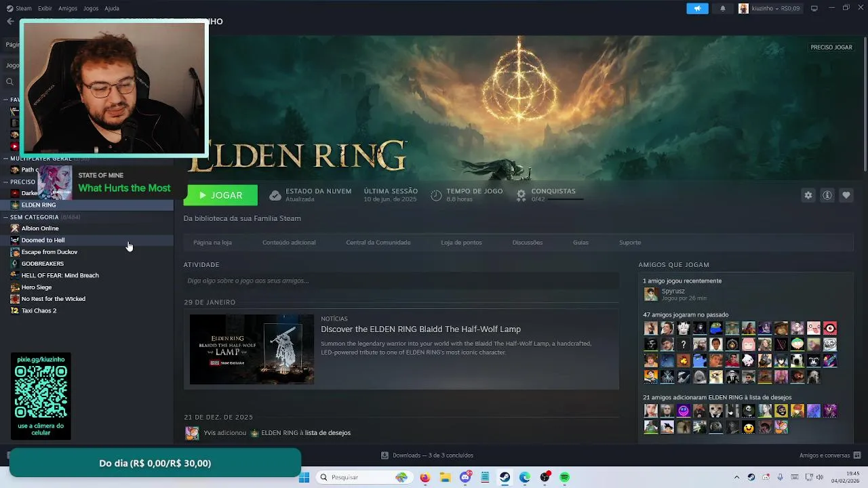Select Albion Online in library list

pos(87,228)
